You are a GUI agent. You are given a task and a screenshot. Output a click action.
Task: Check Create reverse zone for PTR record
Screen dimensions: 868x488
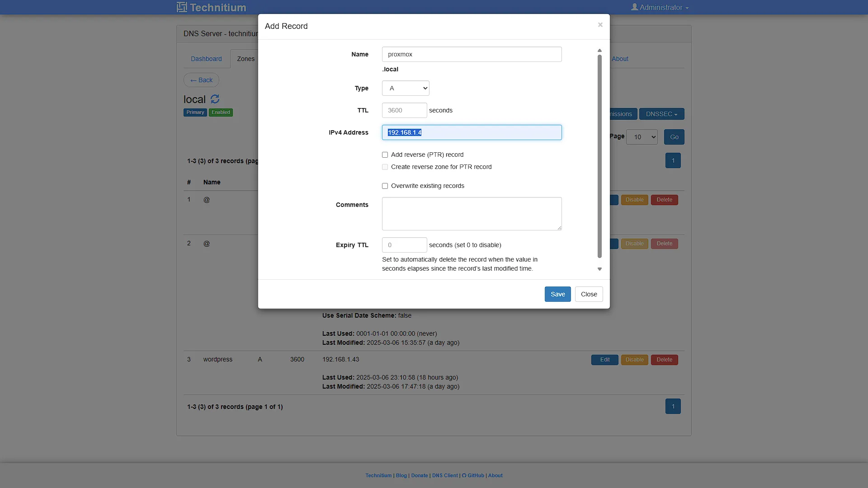pos(385,167)
